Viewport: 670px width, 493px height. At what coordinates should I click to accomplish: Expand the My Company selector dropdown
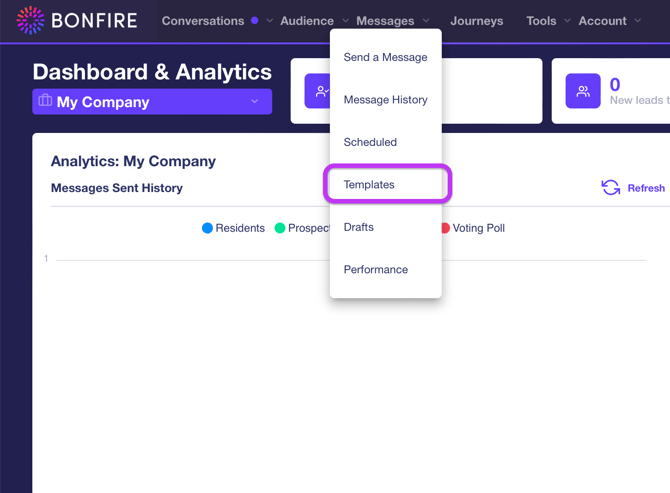coord(254,101)
